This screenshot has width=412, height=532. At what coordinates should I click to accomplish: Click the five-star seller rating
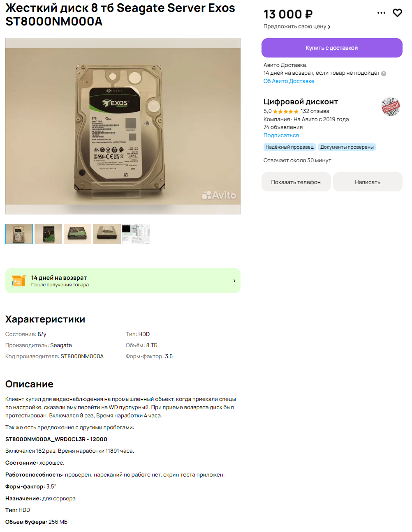(x=285, y=111)
